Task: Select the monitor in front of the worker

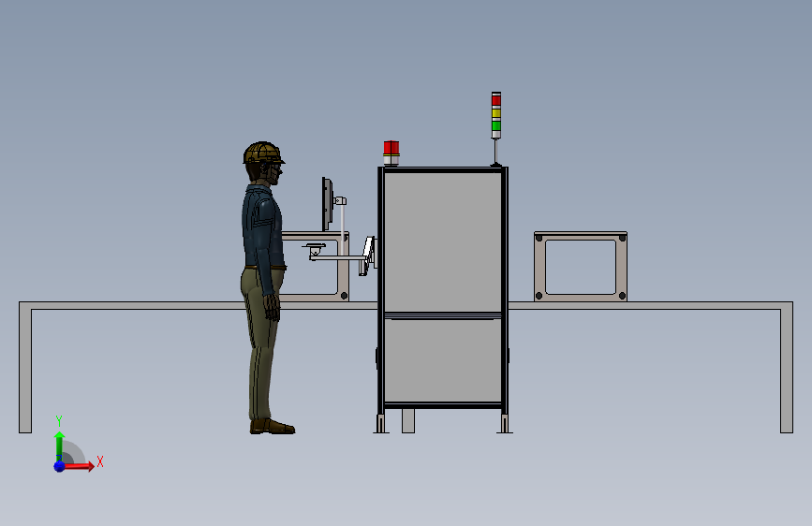Action: pos(327,204)
